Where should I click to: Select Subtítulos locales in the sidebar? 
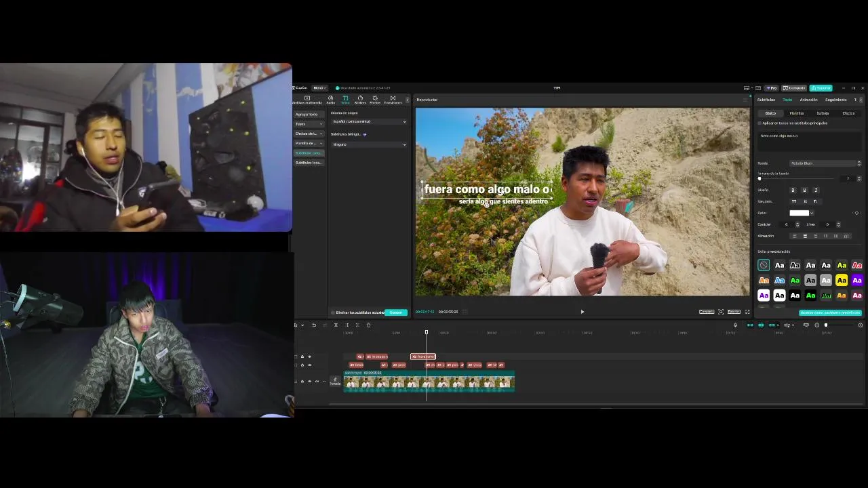click(309, 163)
